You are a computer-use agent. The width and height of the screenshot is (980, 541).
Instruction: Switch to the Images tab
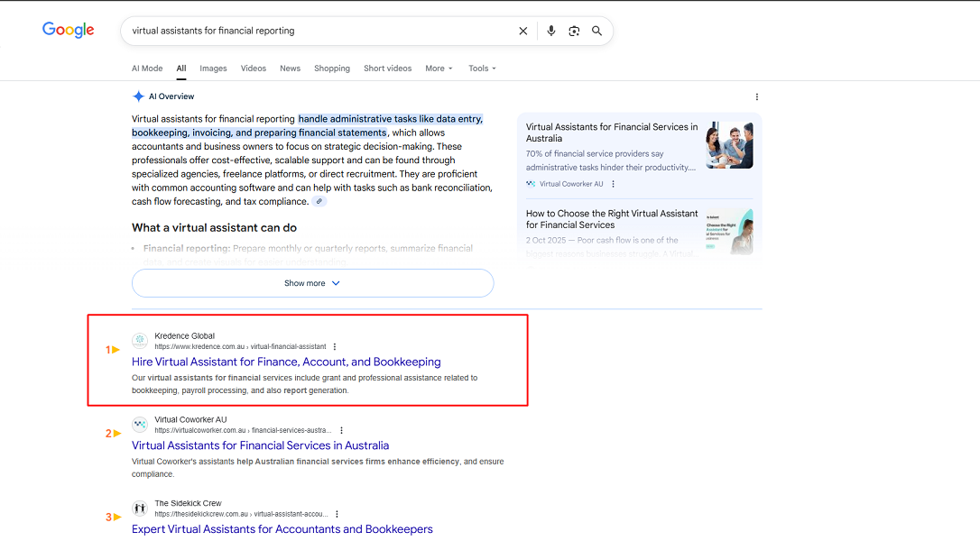[213, 69]
